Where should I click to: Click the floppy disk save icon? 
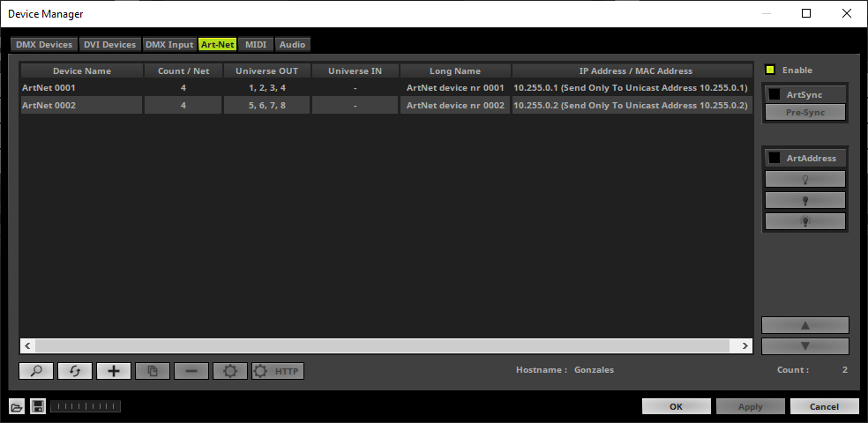(x=38, y=407)
